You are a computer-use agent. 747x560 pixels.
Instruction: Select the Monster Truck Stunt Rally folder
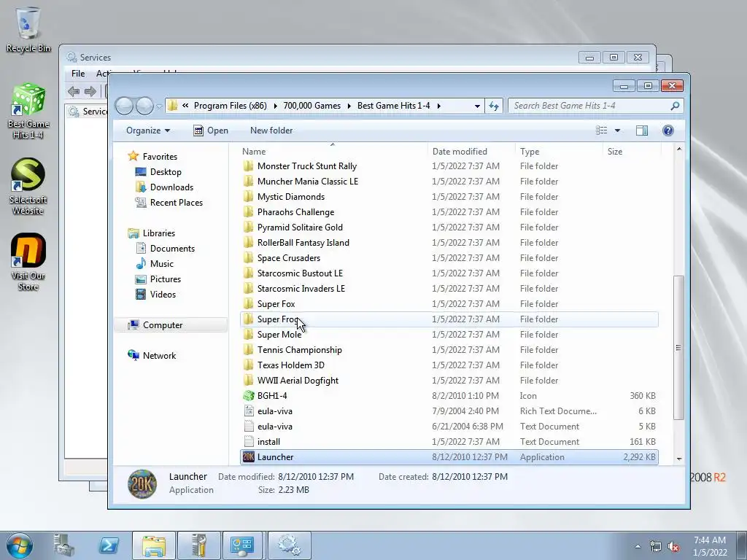click(x=449, y=166)
